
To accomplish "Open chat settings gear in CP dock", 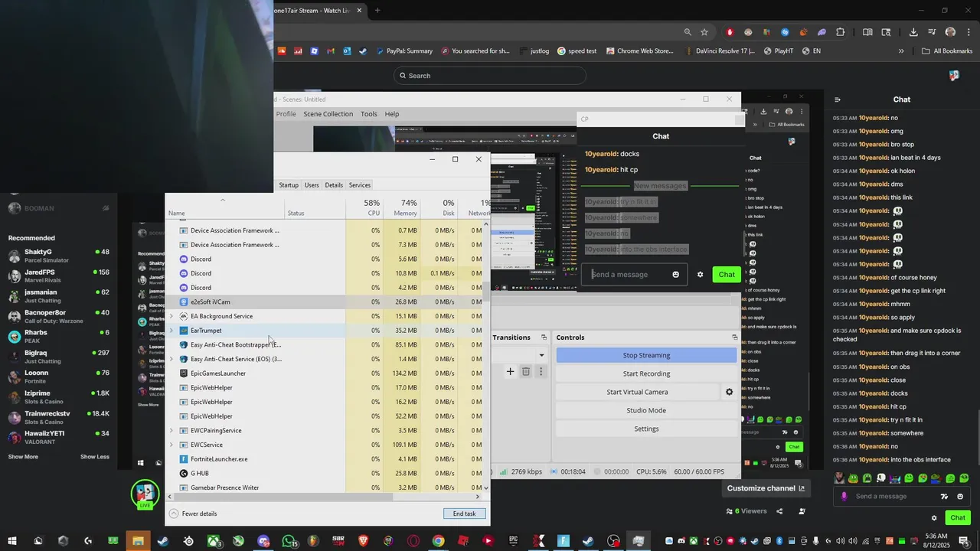I will [x=700, y=275].
